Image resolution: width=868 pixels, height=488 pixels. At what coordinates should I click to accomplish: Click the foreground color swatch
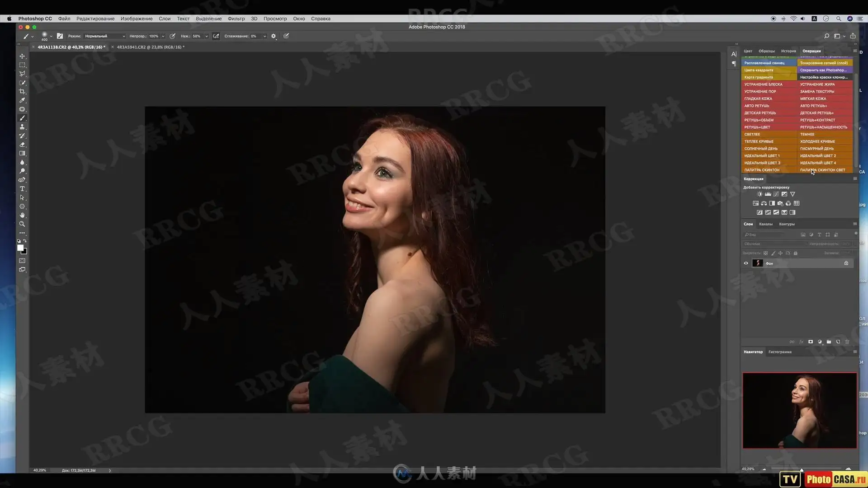(20, 248)
